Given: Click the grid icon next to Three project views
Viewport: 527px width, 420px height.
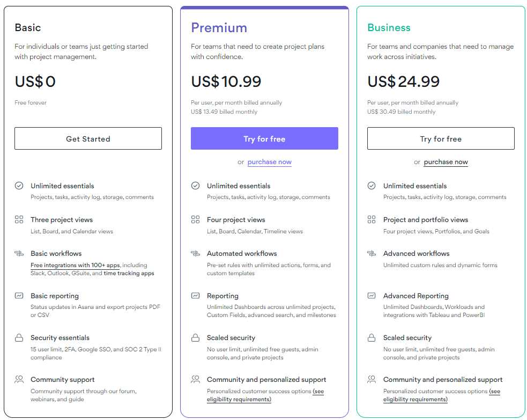Looking at the screenshot, I should click(x=19, y=219).
